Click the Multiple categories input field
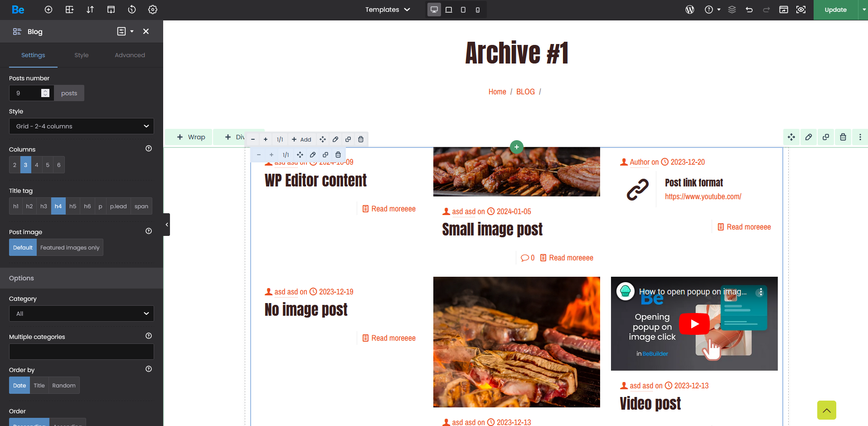The height and width of the screenshot is (426, 868). (82, 352)
